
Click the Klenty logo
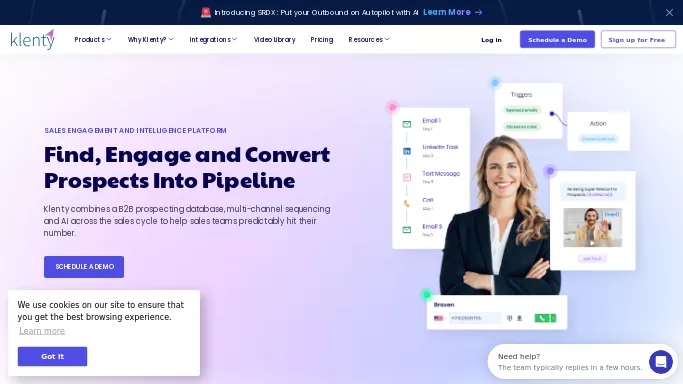(33, 40)
